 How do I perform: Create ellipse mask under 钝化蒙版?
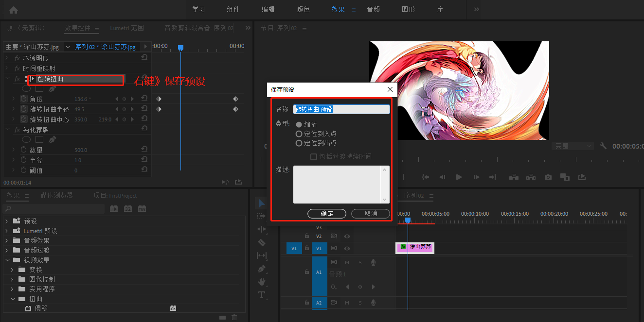[x=26, y=140]
